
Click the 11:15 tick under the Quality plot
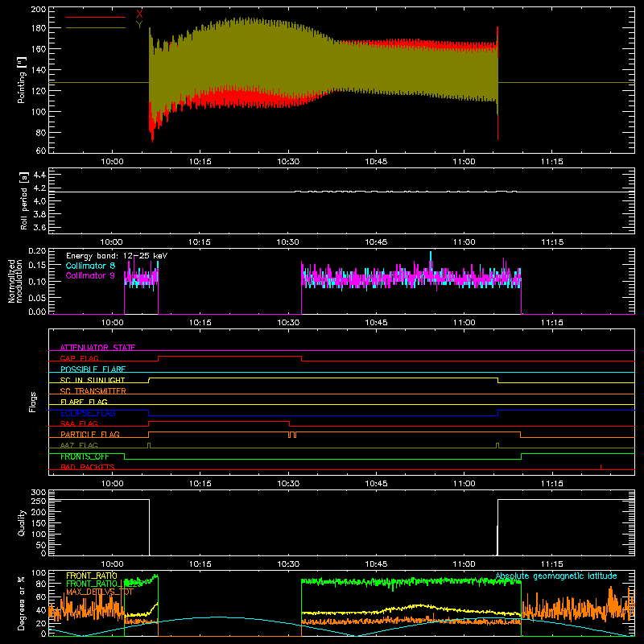point(552,564)
